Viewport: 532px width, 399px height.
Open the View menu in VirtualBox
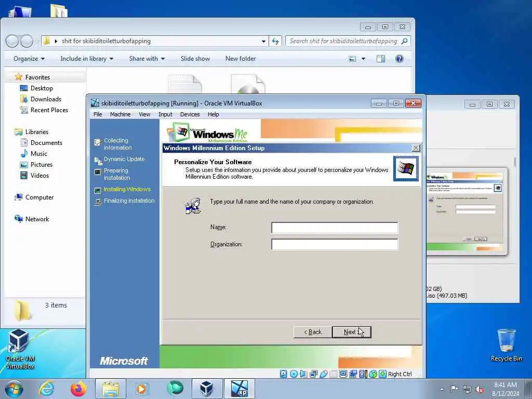144,114
